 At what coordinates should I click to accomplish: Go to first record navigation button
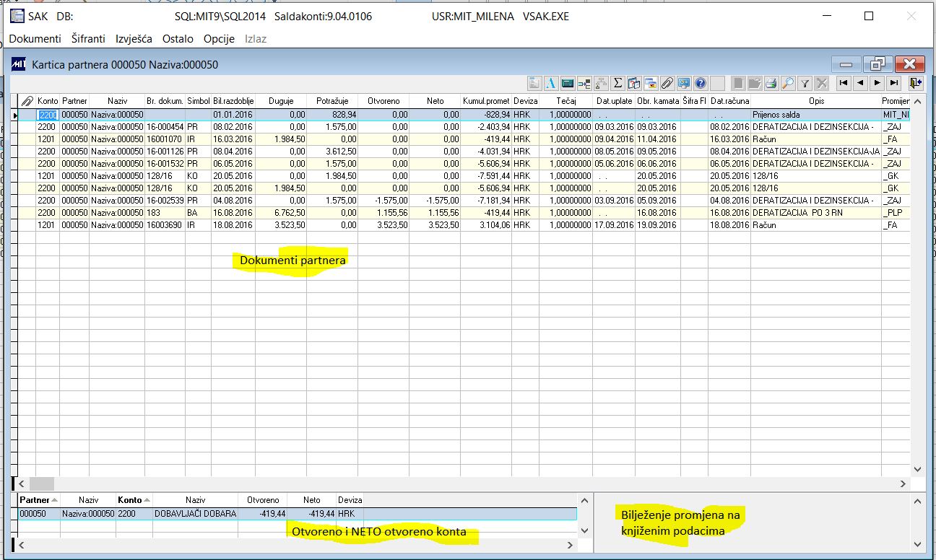pyautogui.click(x=844, y=83)
